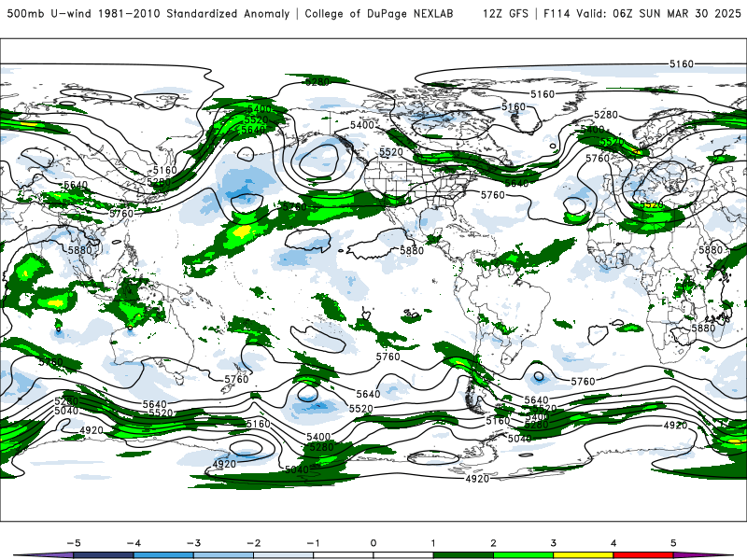Click the blue color bar segment between -4 and -3
Screen dimensions: 747x560
(x=163, y=555)
